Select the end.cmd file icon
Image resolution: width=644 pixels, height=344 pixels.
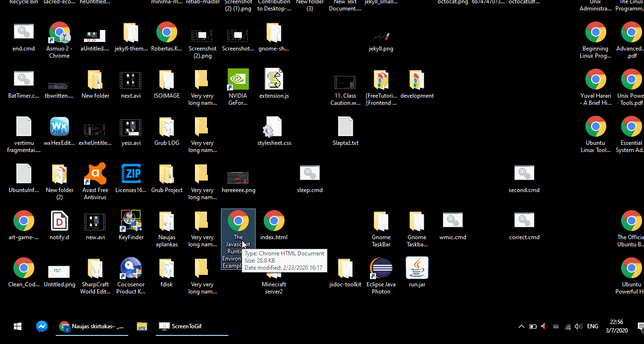pyautogui.click(x=23, y=32)
